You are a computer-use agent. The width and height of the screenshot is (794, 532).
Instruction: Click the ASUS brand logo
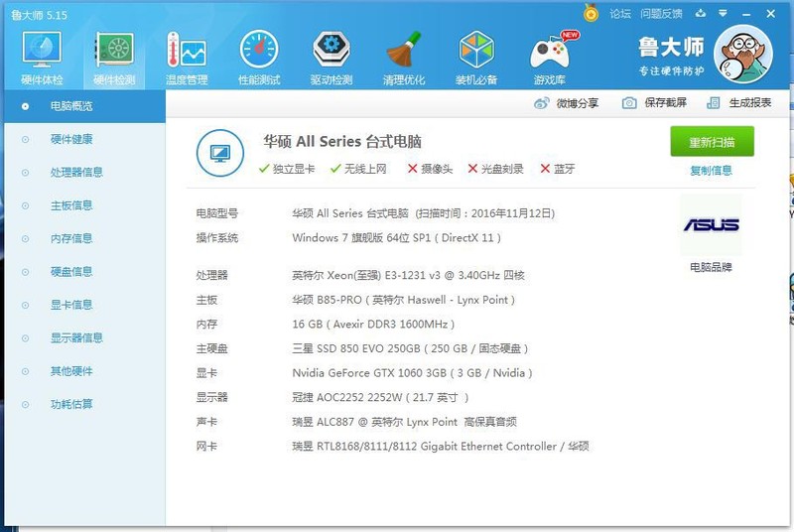click(x=711, y=224)
